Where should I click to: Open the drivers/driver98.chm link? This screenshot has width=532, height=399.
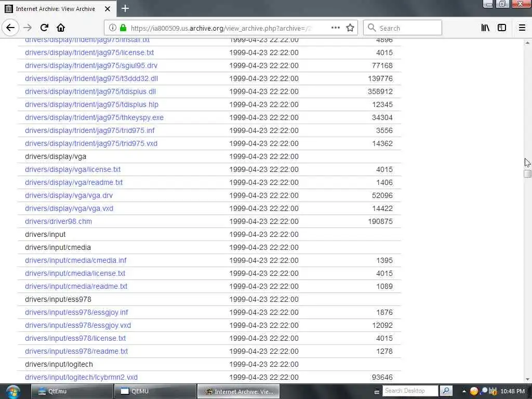(x=58, y=221)
